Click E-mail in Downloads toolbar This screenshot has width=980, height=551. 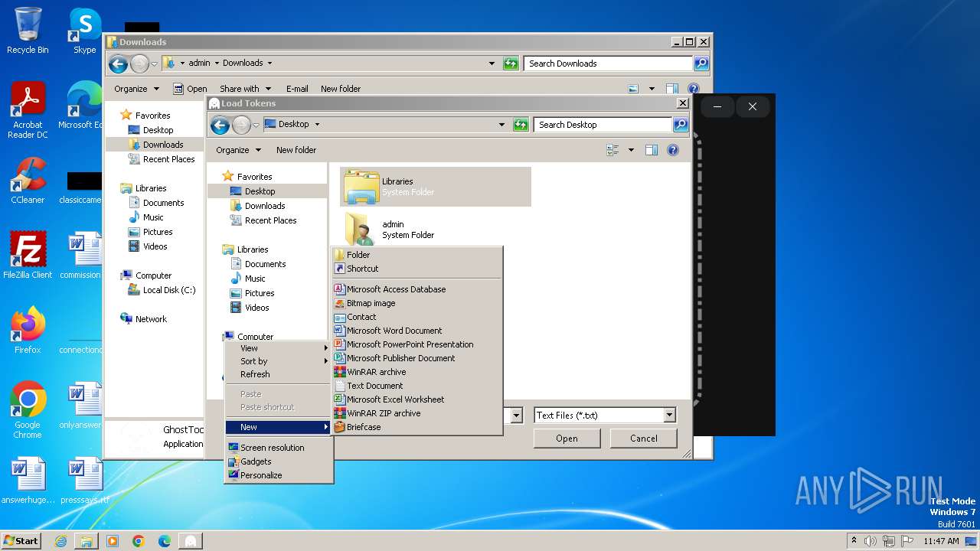coord(297,89)
